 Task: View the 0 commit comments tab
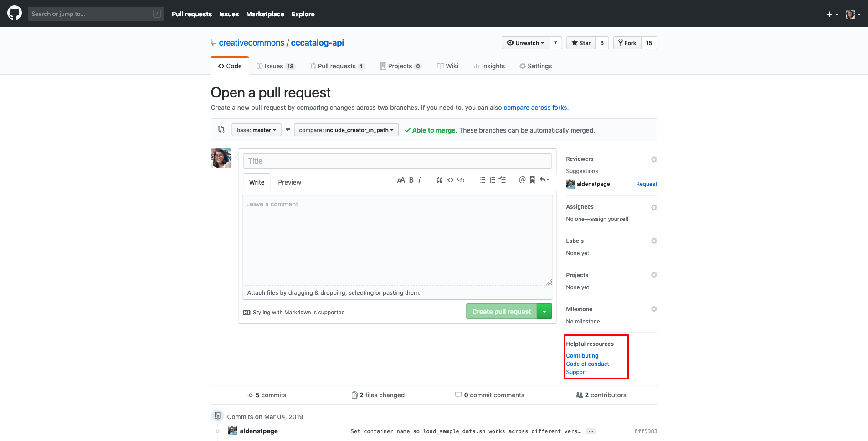coord(490,395)
